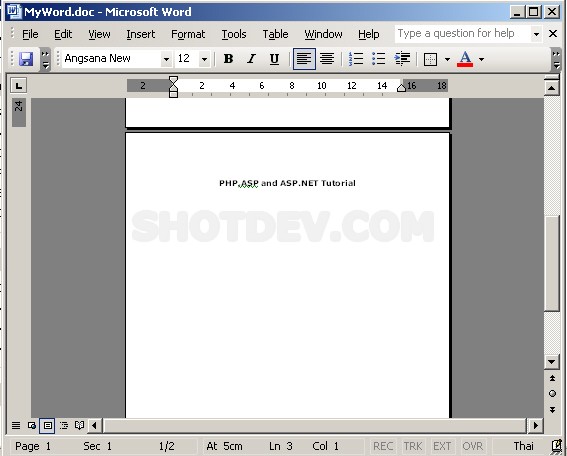Click the Save floppy disk icon
567x456 pixels.
tap(26, 59)
